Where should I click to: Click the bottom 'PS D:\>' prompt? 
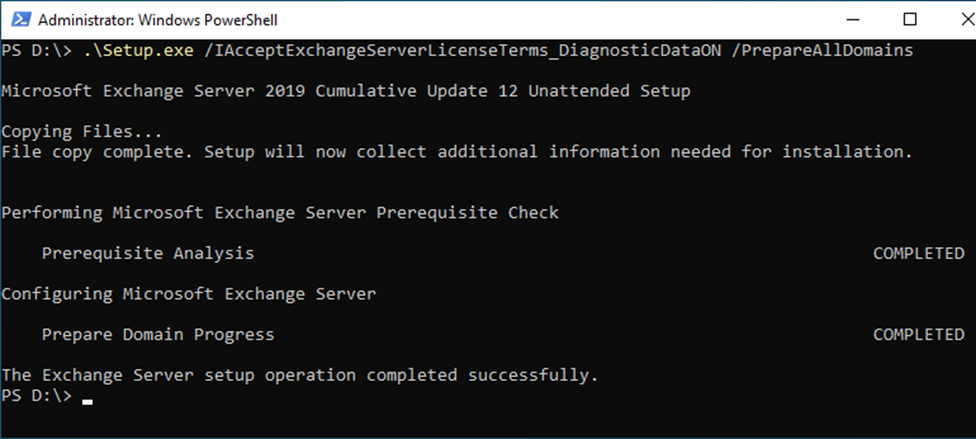[x=37, y=396]
